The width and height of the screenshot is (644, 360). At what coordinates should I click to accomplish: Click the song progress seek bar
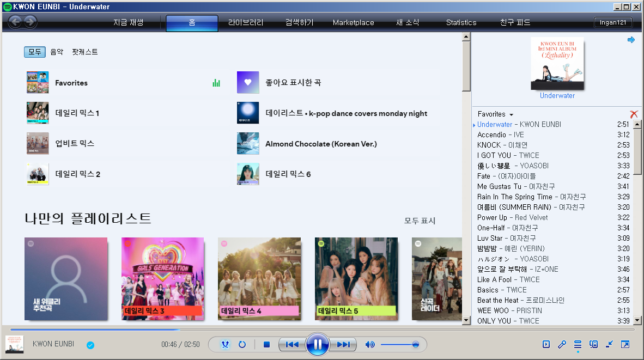pos(323,329)
